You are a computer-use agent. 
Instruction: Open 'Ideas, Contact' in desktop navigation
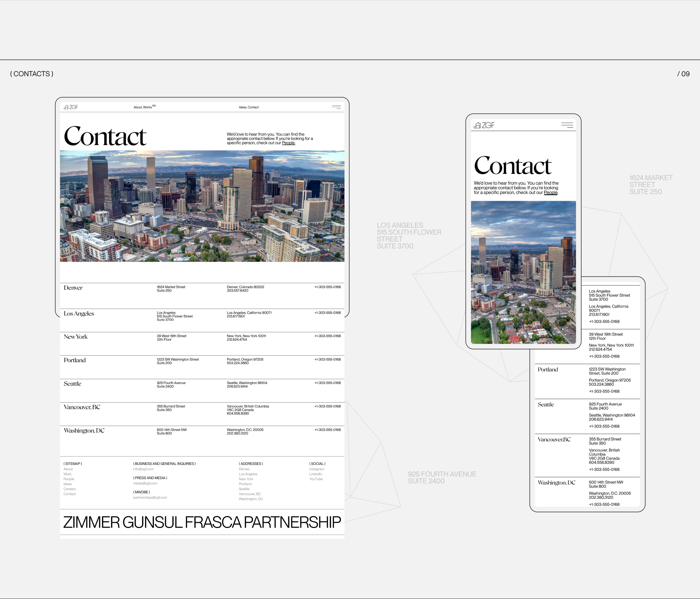tap(249, 107)
